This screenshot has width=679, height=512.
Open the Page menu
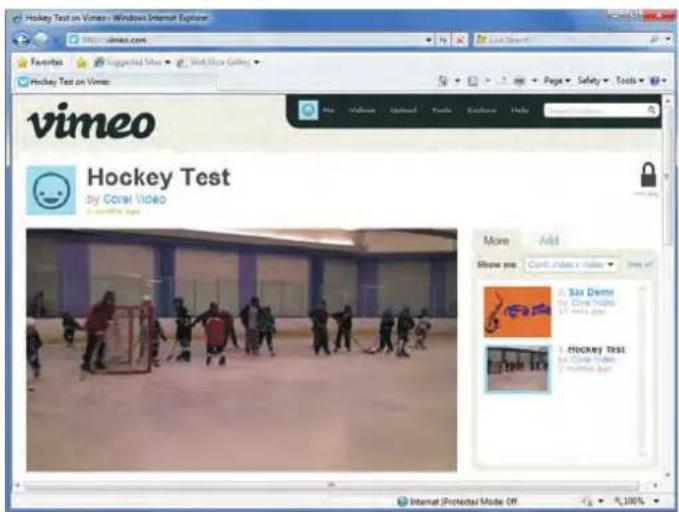click(557, 81)
